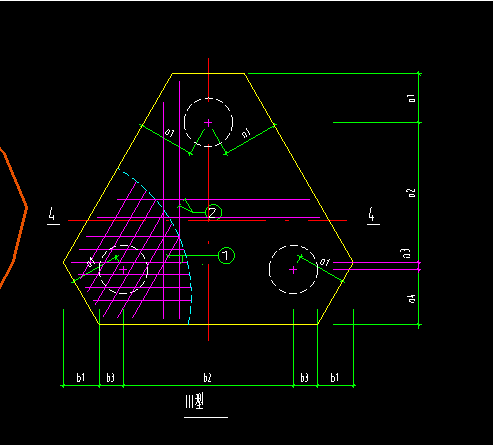Click a1 label beside bottom-right pile circle
The image size is (493, 445).
coord(325,262)
